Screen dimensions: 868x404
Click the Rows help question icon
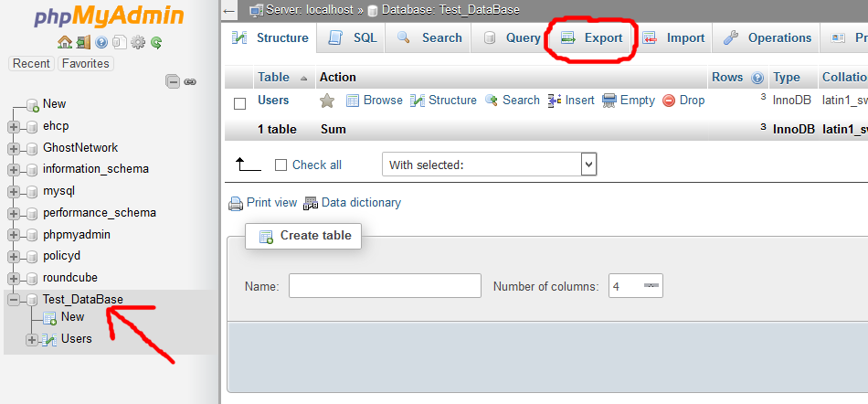[x=757, y=78]
